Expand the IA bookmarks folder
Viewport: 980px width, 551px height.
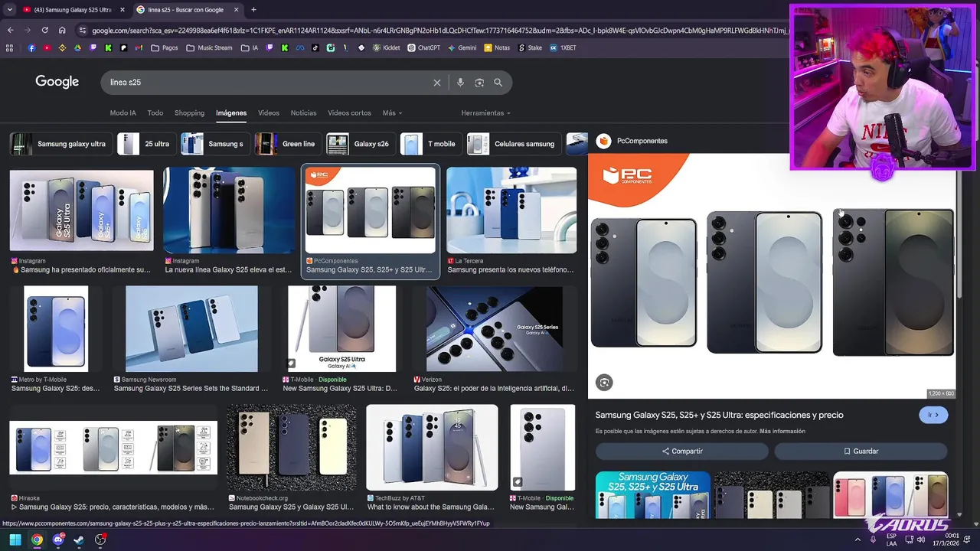(250, 47)
